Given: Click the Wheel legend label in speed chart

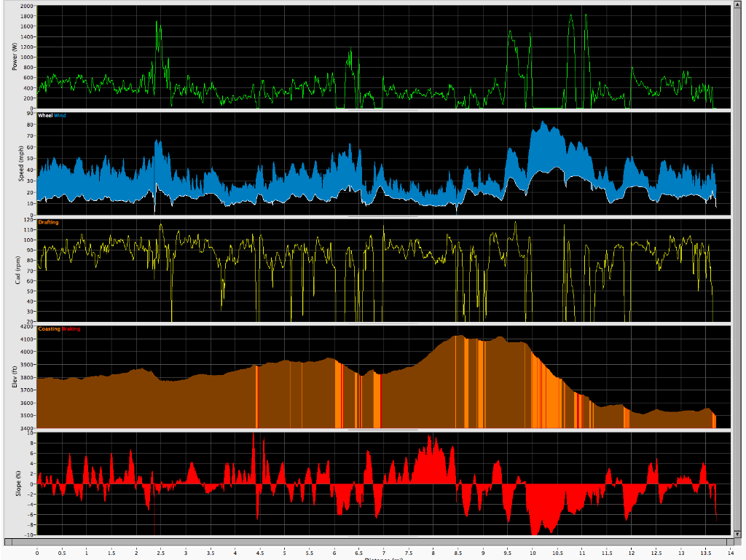Looking at the screenshot, I should 46,116.
